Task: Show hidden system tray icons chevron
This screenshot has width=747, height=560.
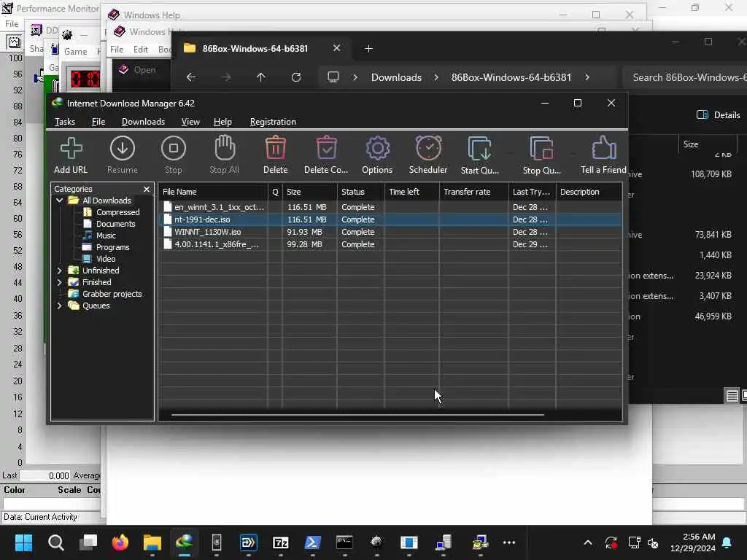Action: coord(588,542)
